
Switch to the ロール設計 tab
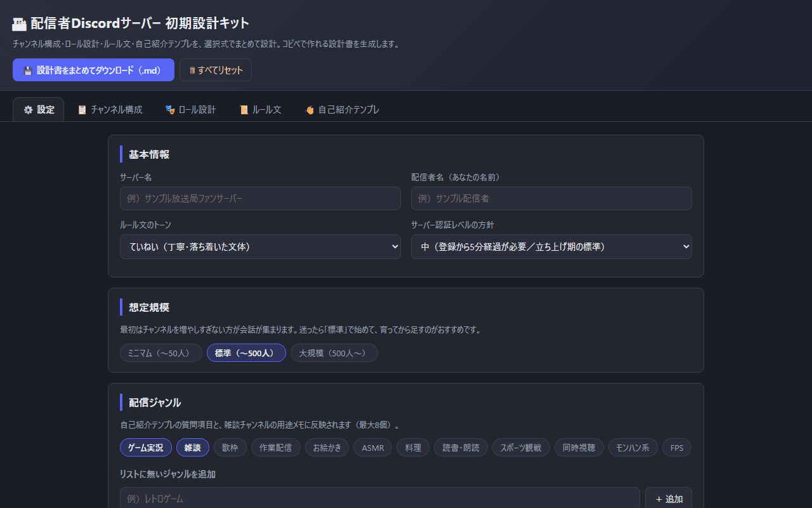click(x=190, y=109)
